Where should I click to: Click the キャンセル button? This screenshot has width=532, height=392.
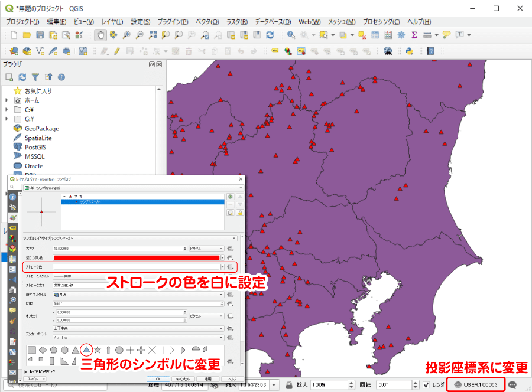183,379
